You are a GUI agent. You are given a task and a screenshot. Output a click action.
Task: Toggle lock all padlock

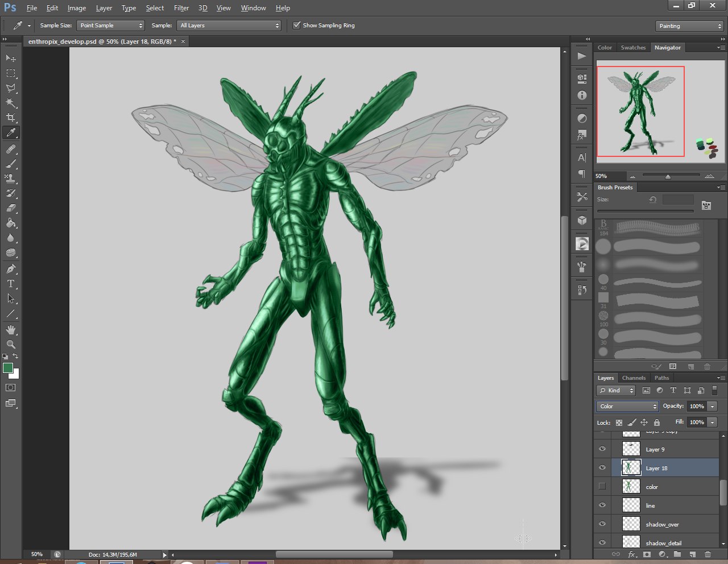click(657, 422)
